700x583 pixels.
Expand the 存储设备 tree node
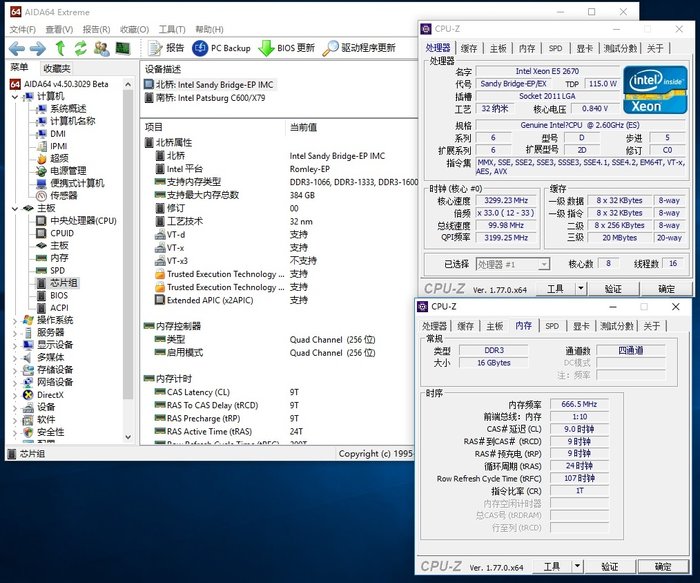pos(15,370)
